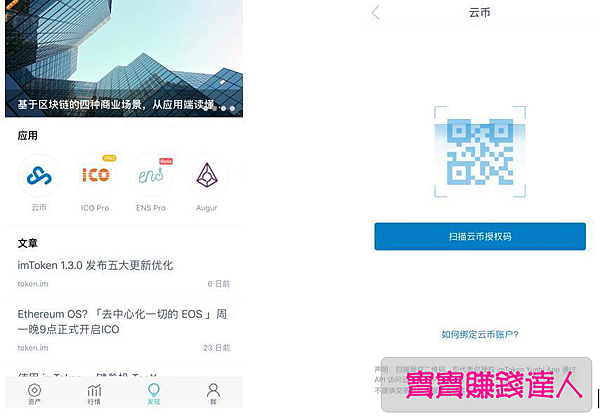Screen dimensions: 600x416
Task: Click the pink 寶寶賺錢達人 watermark
Action: pos(494,385)
